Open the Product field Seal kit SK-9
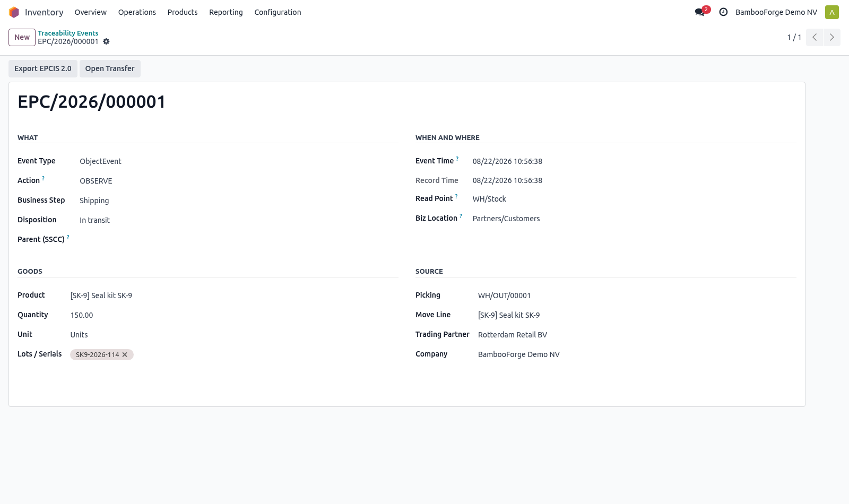This screenshot has width=849, height=504. 234,296
